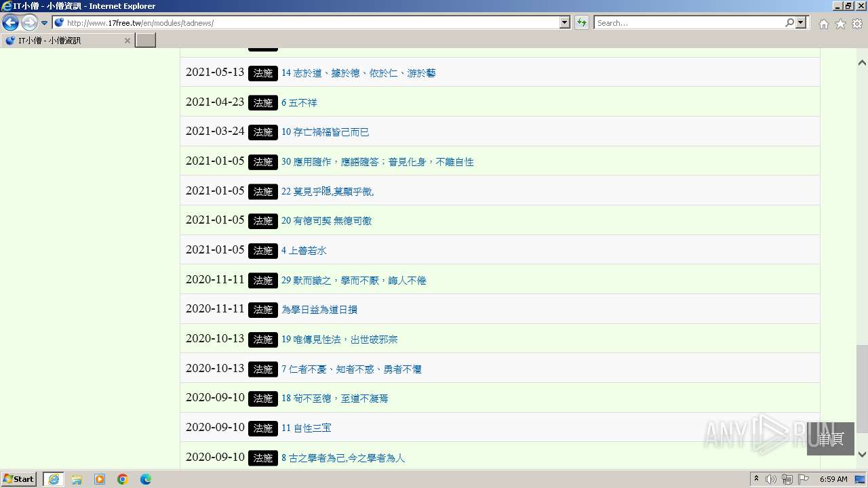Click 法施 tag on 2021-05-13 row
Screen dimensions: 868x488
[x=263, y=73]
